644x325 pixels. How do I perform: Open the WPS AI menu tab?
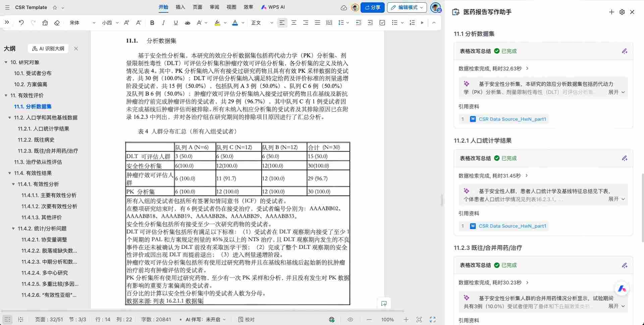273,7
